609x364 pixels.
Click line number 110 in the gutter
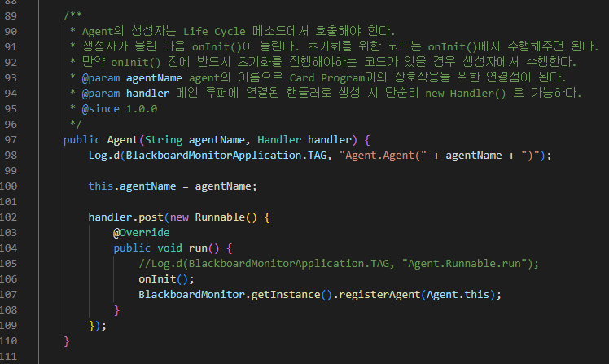(x=8, y=341)
